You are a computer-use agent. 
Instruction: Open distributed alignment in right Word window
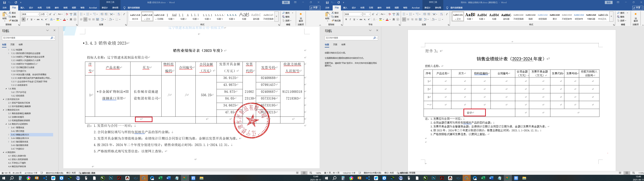tap(420, 19)
